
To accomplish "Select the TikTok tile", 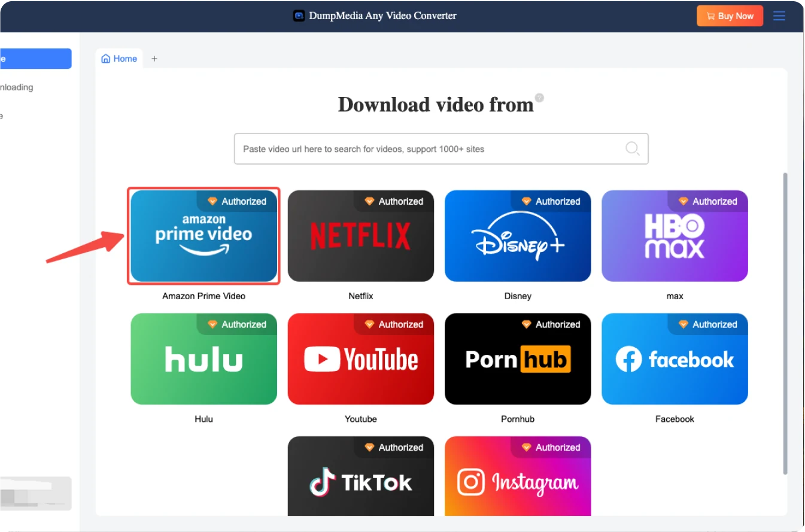I will point(361,476).
